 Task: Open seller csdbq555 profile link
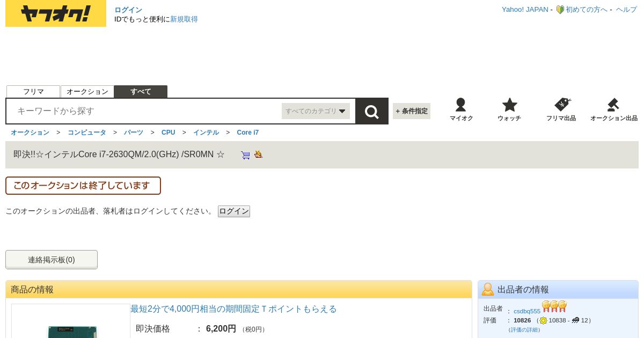click(x=527, y=311)
